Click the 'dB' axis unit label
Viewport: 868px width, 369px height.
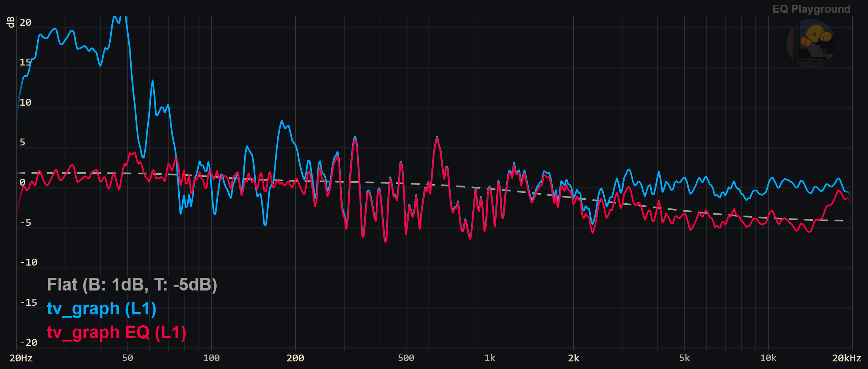[x=11, y=22]
